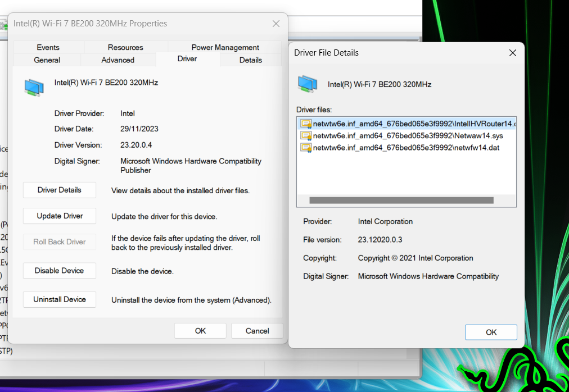Screen dimensions: 569x392
Task: Open the Power Management tab
Action: 225,48
